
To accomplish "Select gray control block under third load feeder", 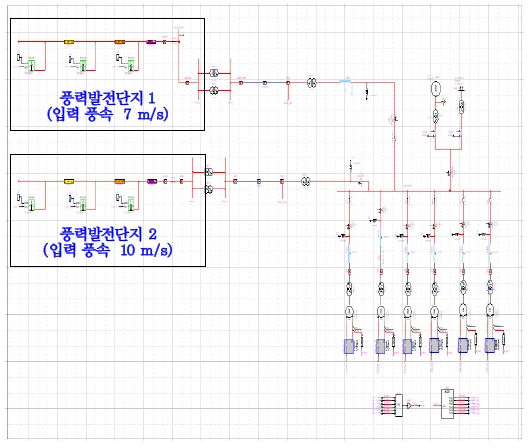I will pyautogui.click(x=407, y=346).
